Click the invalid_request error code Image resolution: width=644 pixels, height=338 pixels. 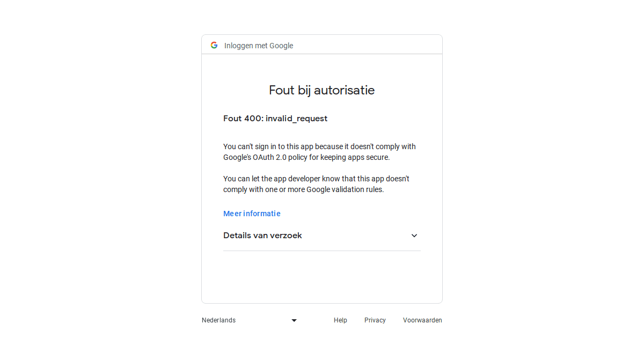click(296, 119)
